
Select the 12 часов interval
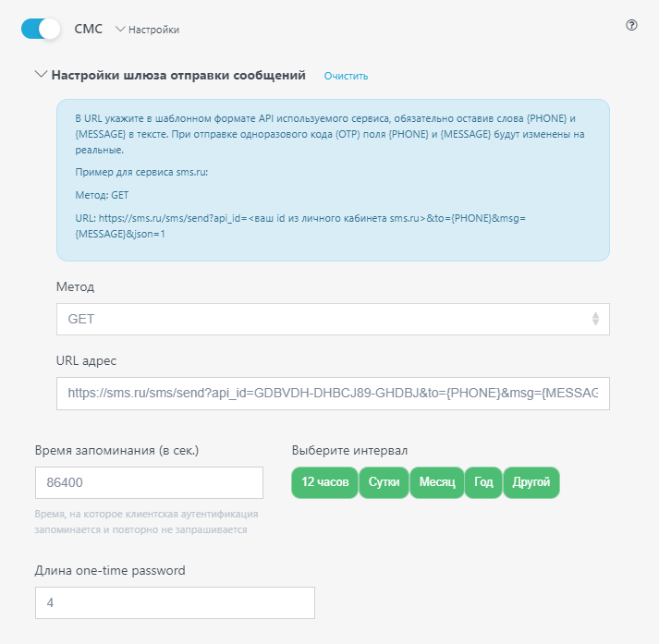(x=324, y=482)
